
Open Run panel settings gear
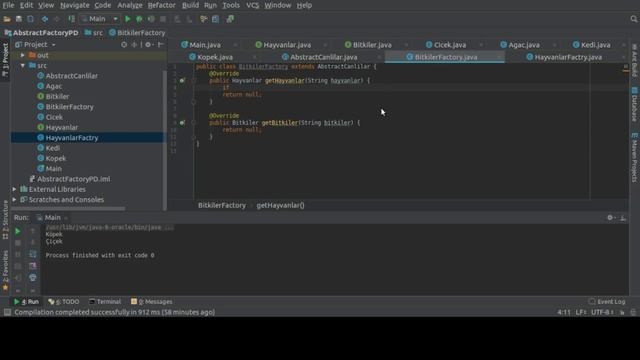(x=610, y=218)
